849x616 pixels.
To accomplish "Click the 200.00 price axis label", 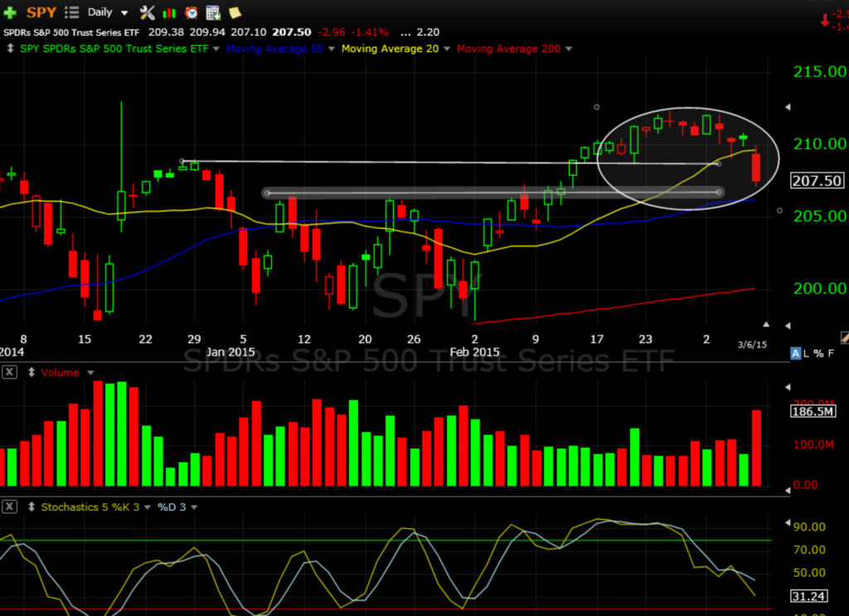I will click(x=819, y=289).
